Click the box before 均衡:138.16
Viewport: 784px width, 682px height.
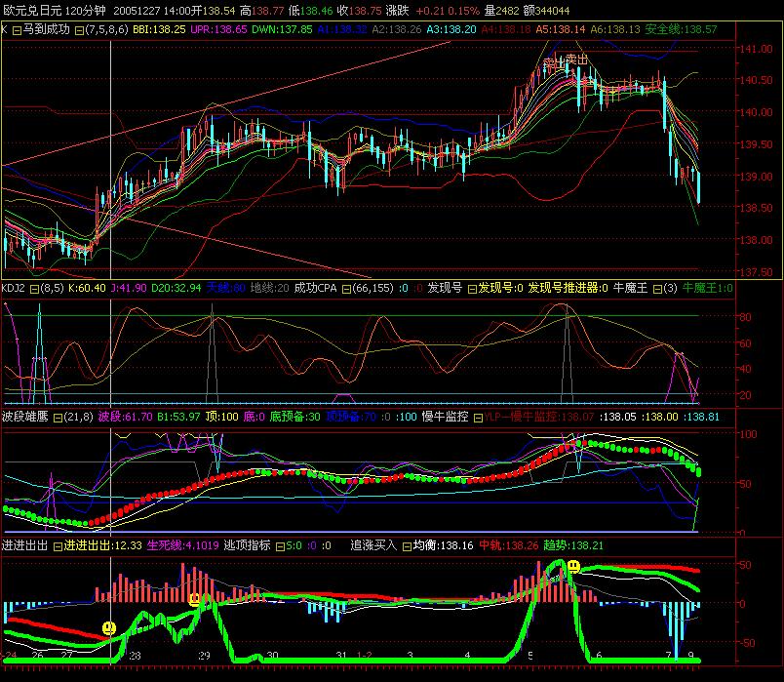coord(406,545)
